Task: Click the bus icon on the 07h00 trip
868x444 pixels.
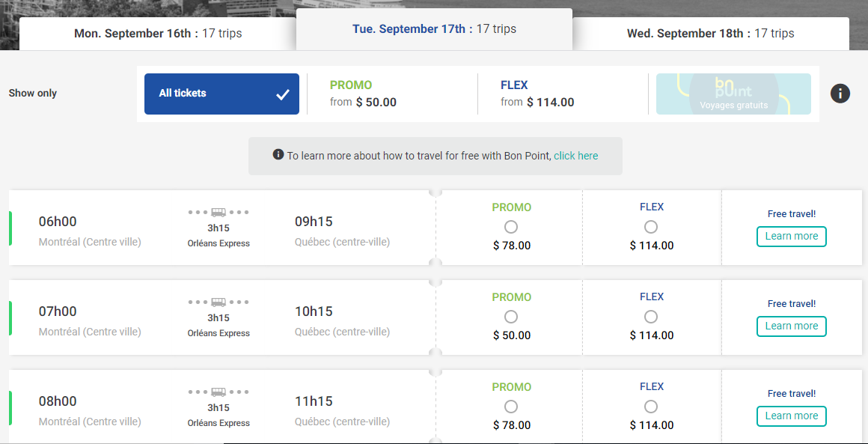Action: [218, 302]
